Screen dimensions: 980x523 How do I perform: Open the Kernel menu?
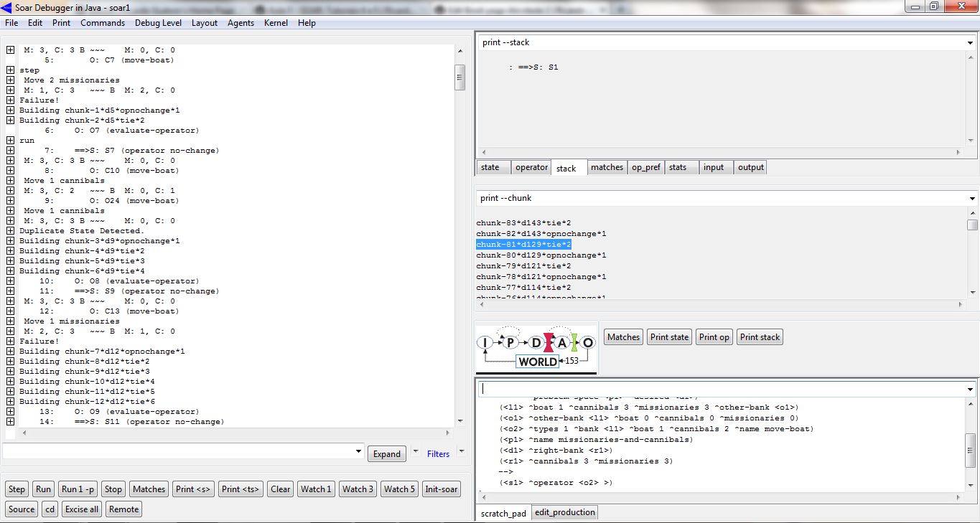pos(276,23)
